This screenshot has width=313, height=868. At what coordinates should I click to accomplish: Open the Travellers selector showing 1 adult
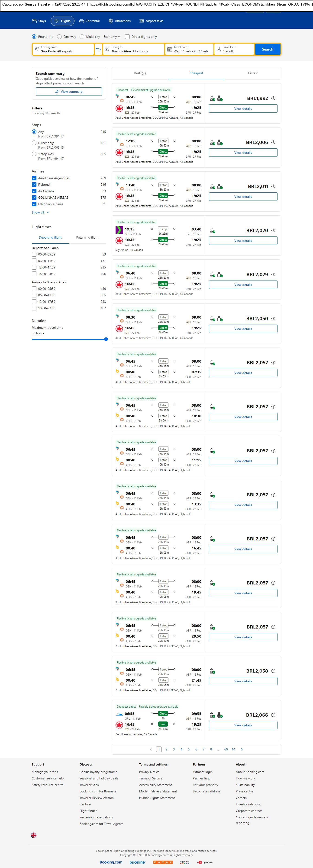click(x=234, y=49)
